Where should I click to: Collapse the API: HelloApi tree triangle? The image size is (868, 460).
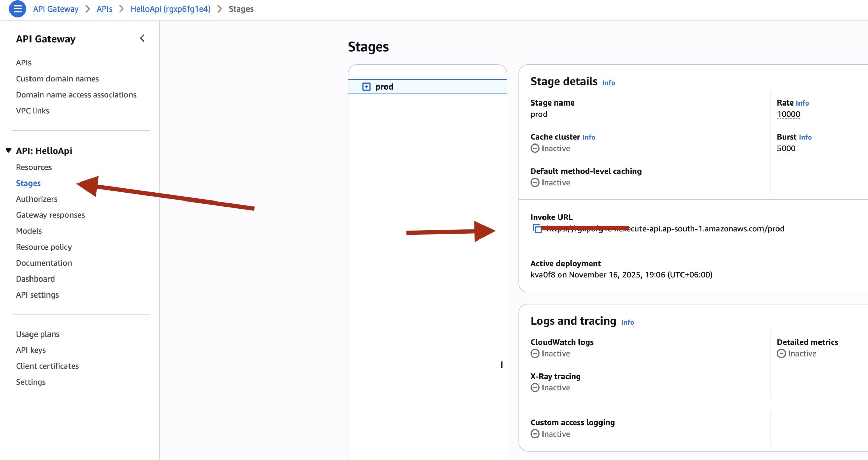pos(8,150)
